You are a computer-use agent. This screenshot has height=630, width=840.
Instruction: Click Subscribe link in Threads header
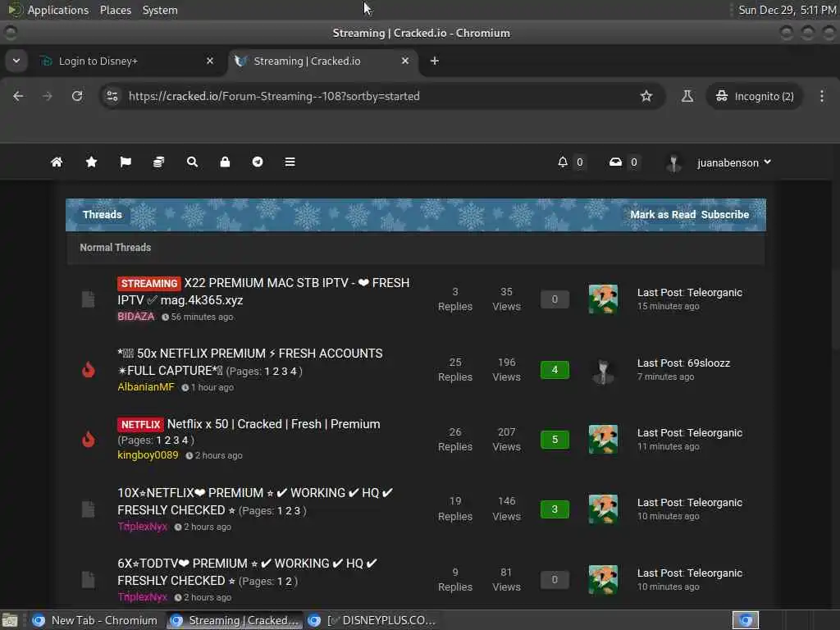coord(725,214)
